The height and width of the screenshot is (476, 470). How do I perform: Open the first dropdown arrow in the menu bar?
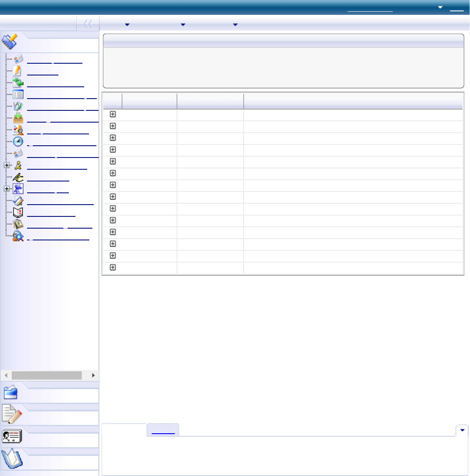pyautogui.click(x=127, y=24)
